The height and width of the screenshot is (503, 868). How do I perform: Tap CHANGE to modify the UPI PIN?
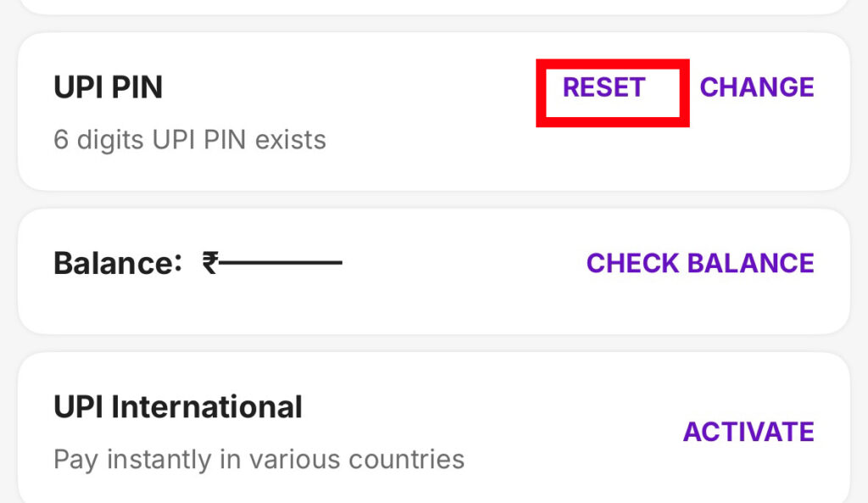(756, 87)
